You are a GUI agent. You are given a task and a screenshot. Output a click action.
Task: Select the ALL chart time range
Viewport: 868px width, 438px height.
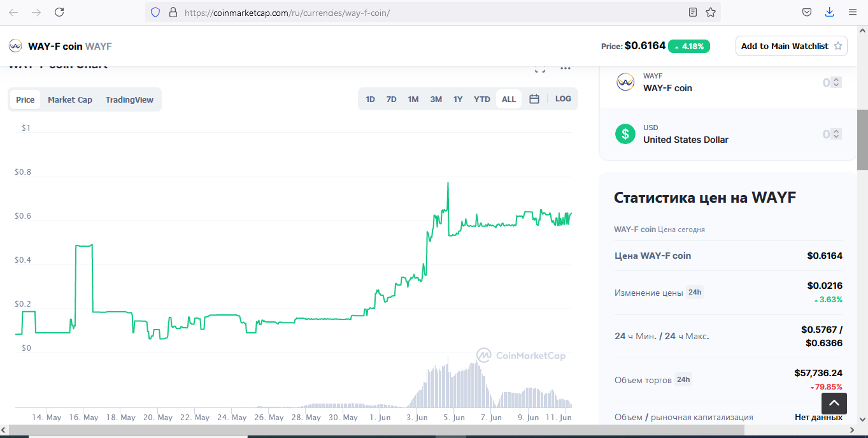[509, 99]
